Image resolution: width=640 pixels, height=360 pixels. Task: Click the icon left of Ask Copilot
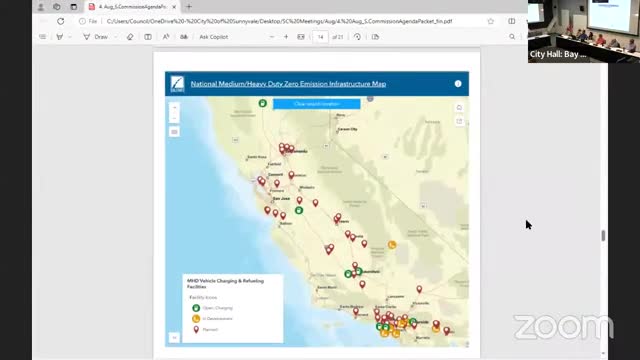(184, 37)
